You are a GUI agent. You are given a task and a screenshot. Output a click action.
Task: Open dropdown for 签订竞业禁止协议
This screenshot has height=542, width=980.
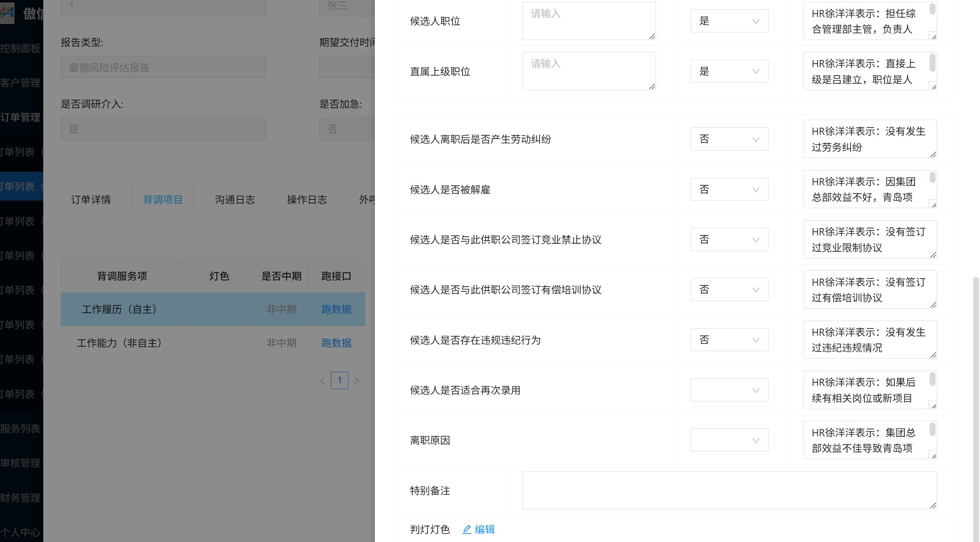tap(729, 239)
